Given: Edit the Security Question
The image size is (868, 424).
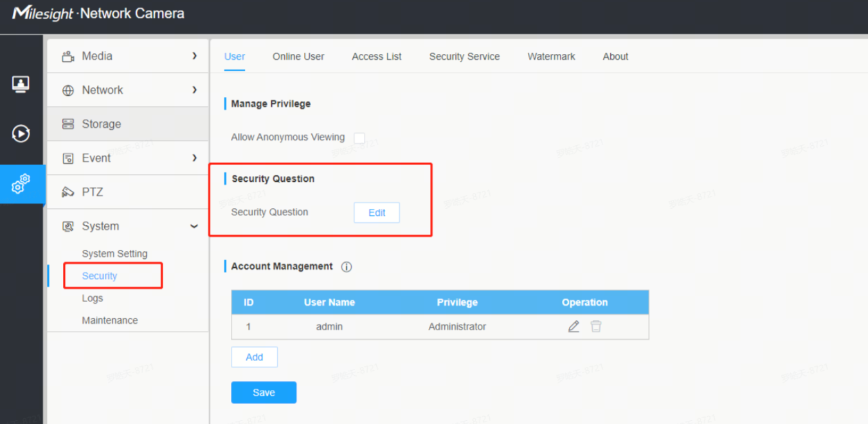Looking at the screenshot, I should pyautogui.click(x=377, y=213).
